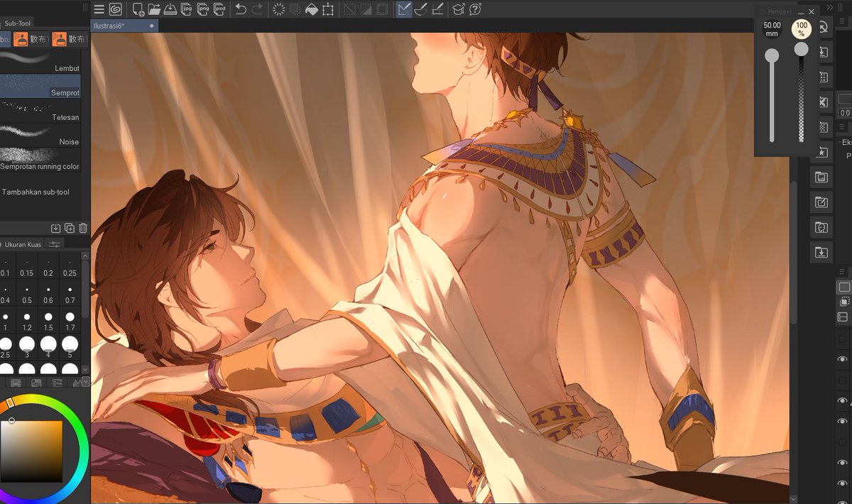The width and height of the screenshot is (852, 504).
Task: Click the Redo arrow icon
Action: pos(257,9)
